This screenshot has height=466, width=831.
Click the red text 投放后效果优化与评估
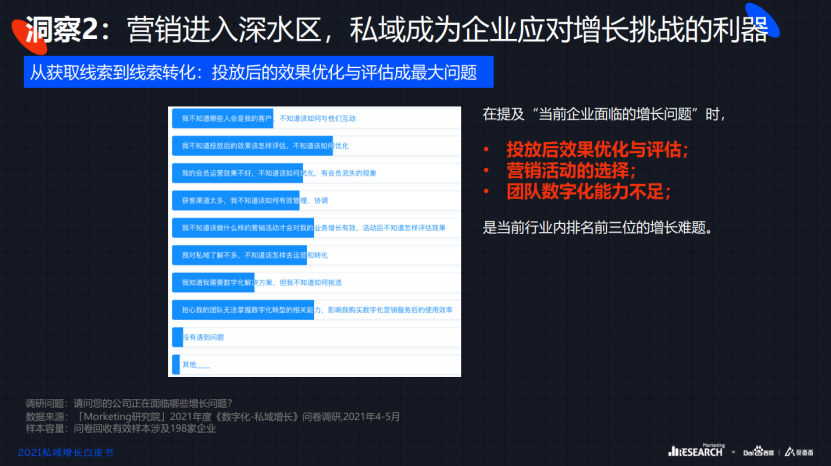point(598,150)
